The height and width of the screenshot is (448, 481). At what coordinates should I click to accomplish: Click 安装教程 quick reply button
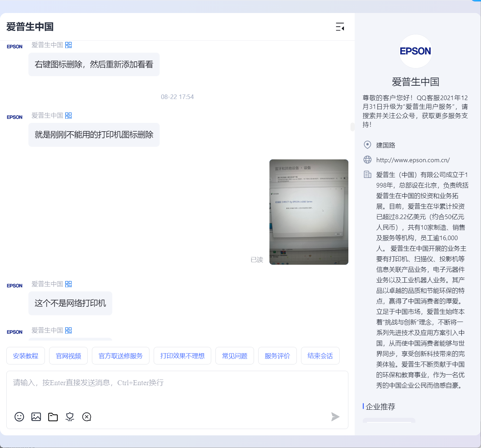26,356
